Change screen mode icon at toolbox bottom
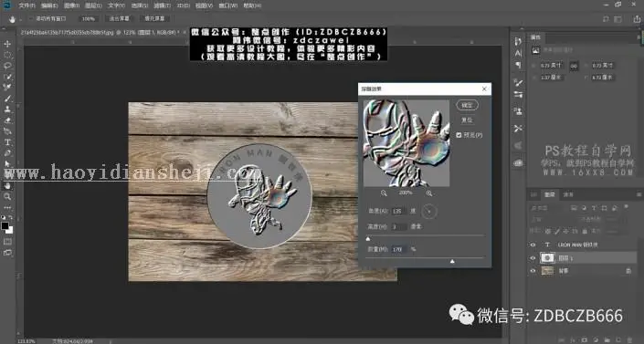 coord(7,253)
